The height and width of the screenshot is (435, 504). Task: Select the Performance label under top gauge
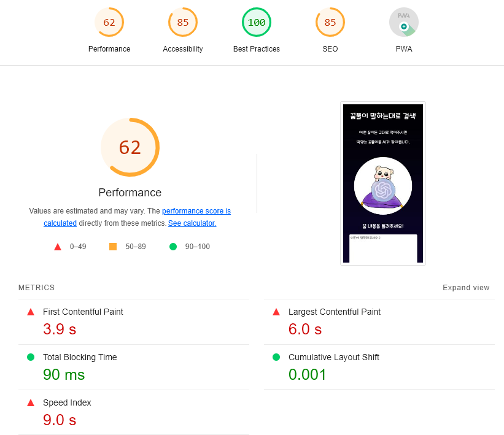point(109,49)
